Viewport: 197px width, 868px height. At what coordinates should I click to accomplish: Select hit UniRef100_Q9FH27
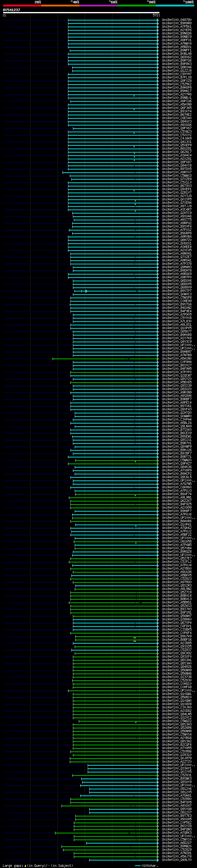tap(177, 464)
